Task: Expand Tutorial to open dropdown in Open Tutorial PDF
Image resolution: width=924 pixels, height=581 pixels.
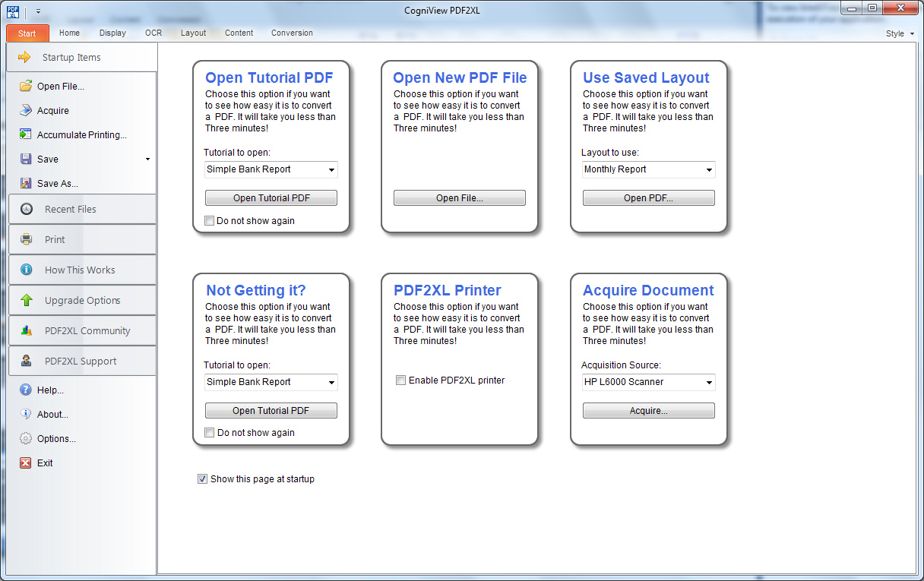Action: (331, 170)
